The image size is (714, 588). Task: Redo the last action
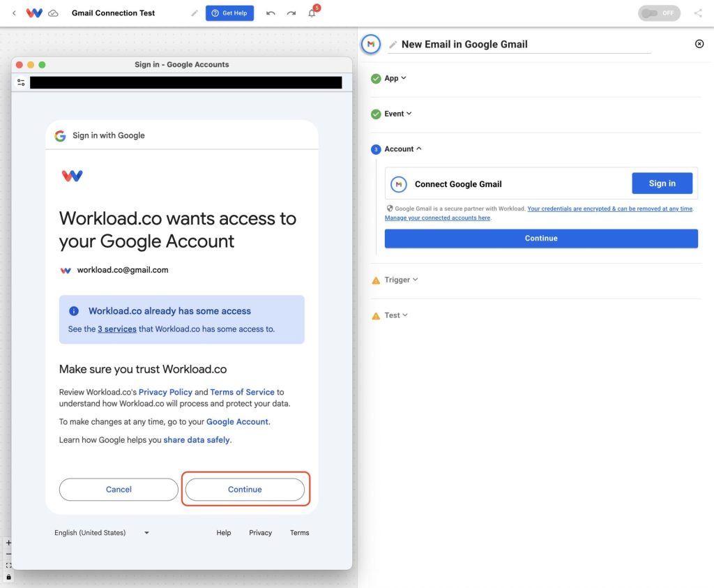(x=291, y=13)
